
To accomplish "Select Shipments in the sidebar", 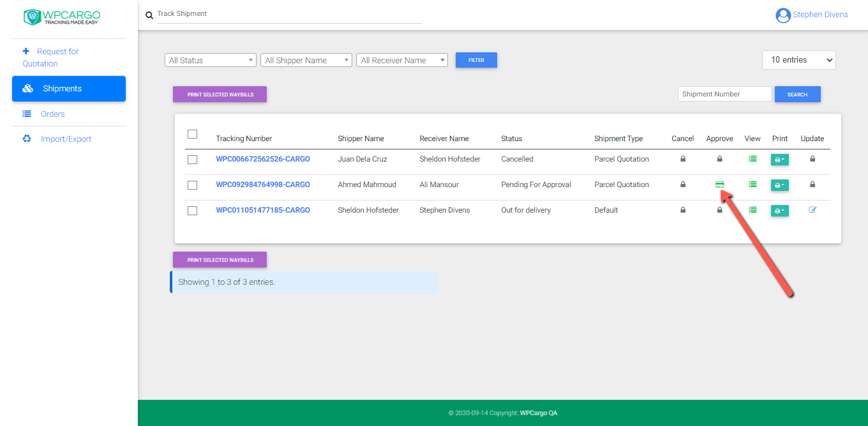I will [x=69, y=89].
